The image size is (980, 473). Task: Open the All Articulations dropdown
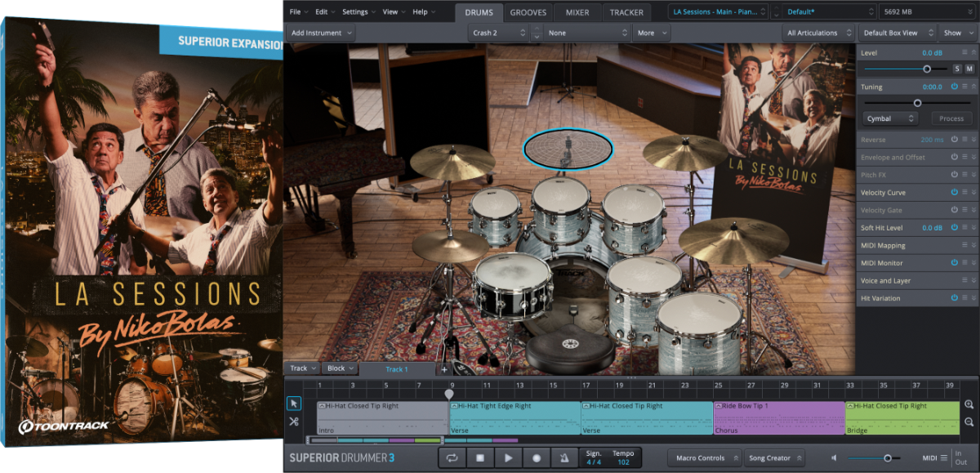point(817,33)
